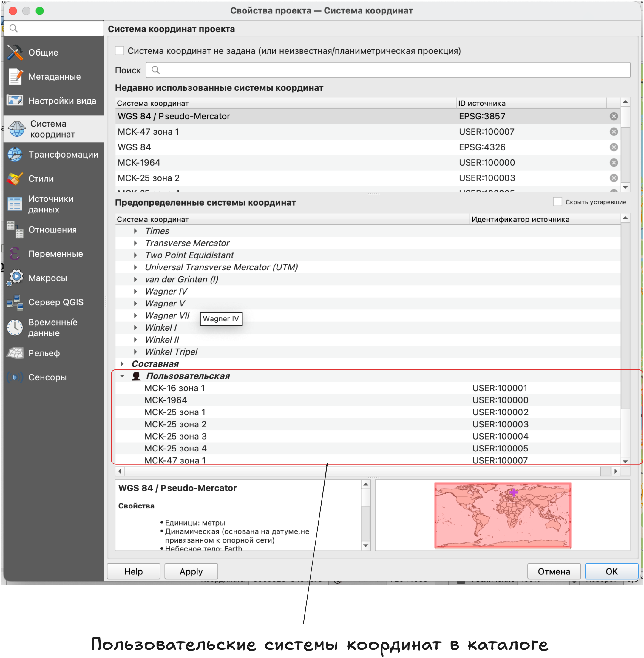Viewport: 644px width, 658px height.
Task: Switch to the Источники данных tab
Action: point(51,204)
